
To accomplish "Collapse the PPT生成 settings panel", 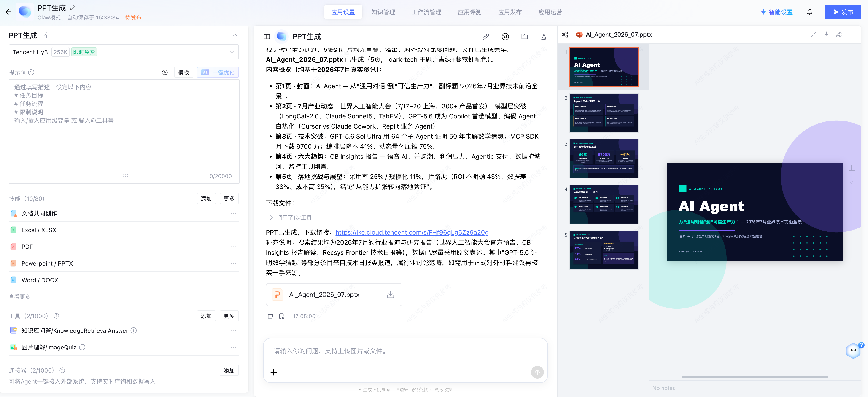I will (x=235, y=35).
